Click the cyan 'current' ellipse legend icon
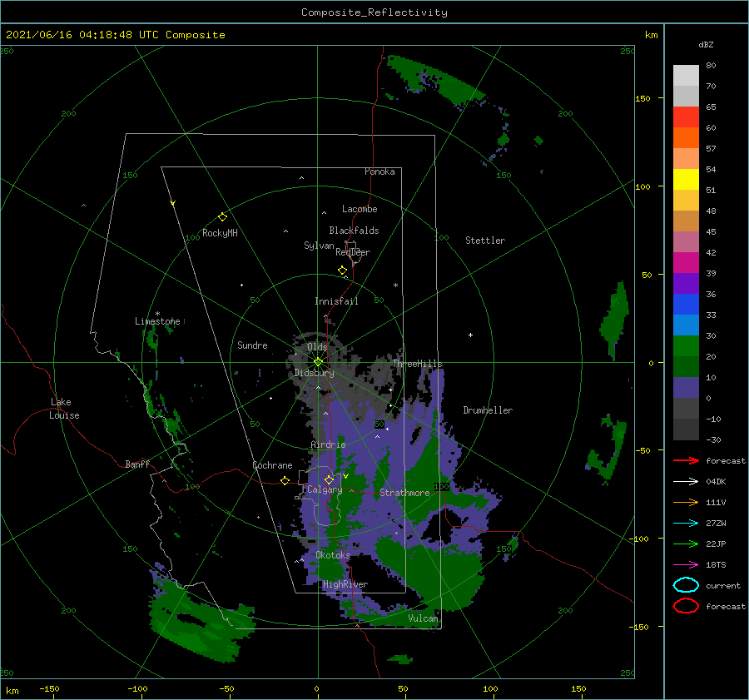 [x=686, y=585]
